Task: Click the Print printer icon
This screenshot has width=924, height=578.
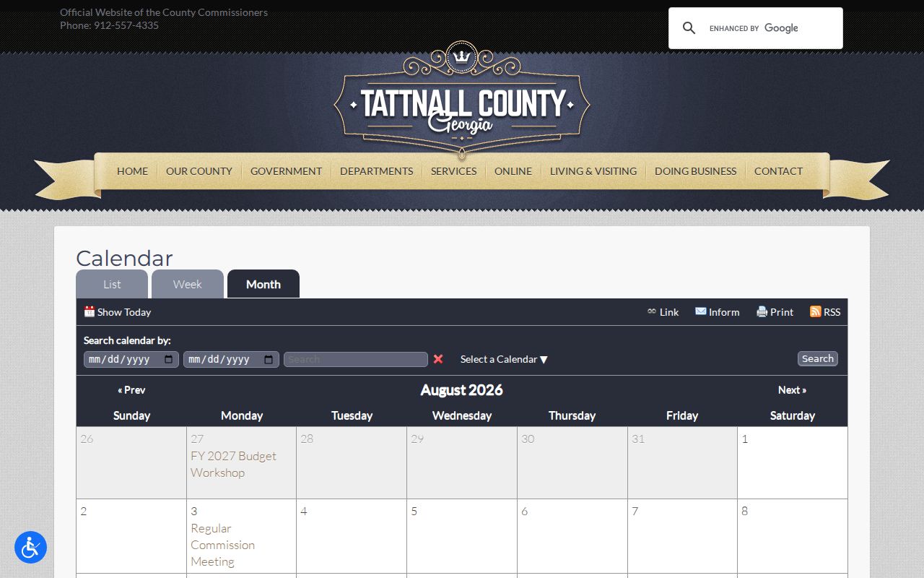Action: pyautogui.click(x=762, y=311)
